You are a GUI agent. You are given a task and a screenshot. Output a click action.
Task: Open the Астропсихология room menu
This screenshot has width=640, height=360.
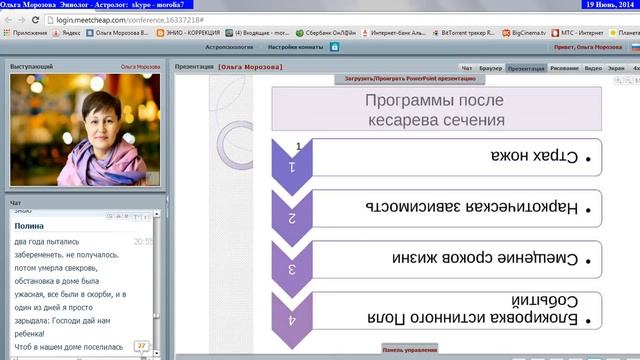click(229, 47)
